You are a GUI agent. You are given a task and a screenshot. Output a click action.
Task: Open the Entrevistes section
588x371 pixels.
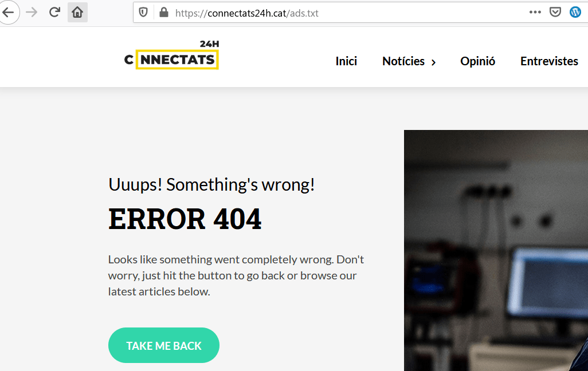pyautogui.click(x=549, y=61)
